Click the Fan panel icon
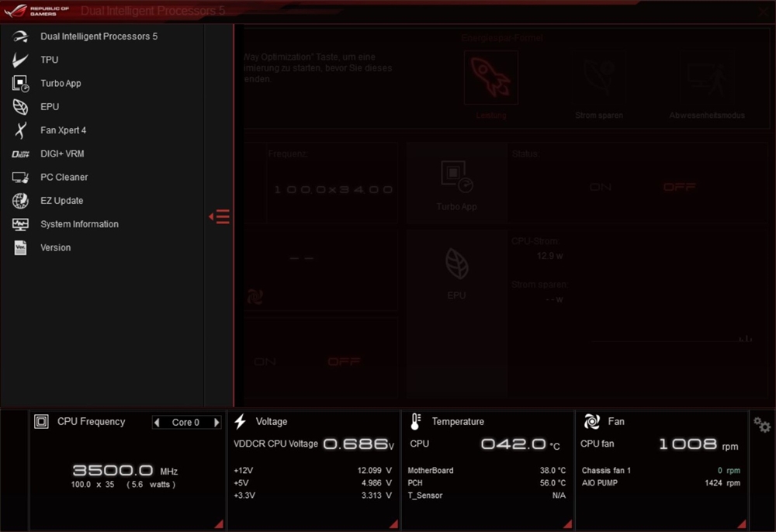The height and width of the screenshot is (532, 776). (592, 422)
